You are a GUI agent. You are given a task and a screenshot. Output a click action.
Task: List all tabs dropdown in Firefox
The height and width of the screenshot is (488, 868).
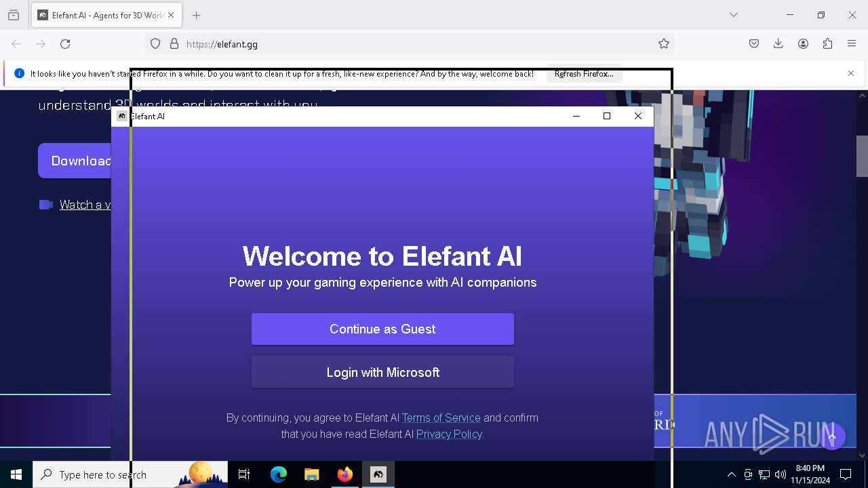pyautogui.click(x=734, y=15)
